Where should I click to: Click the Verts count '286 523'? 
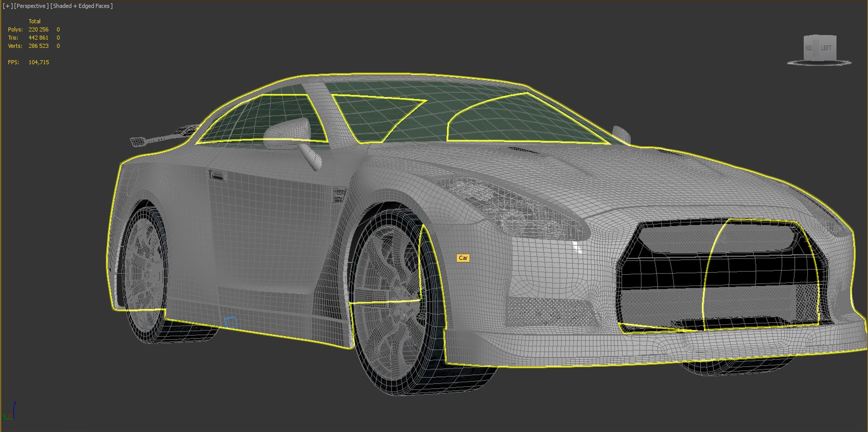(x=38, y=46)
